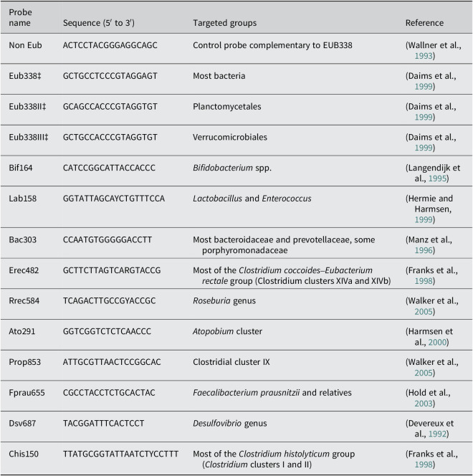473x476 pixels.
Task: Select the TACGGATTTCACTCCT sequence cell
Action: pyautogui.click(x=103, y=424)
